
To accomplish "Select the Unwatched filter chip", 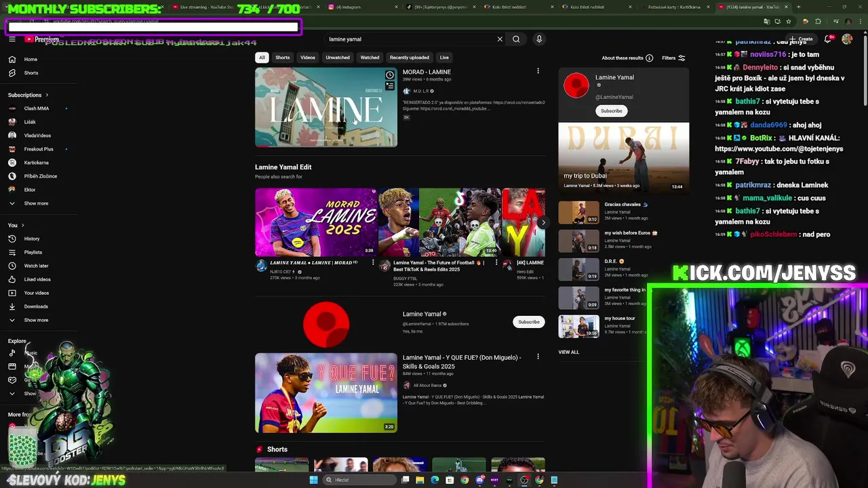I will [338, 58].
